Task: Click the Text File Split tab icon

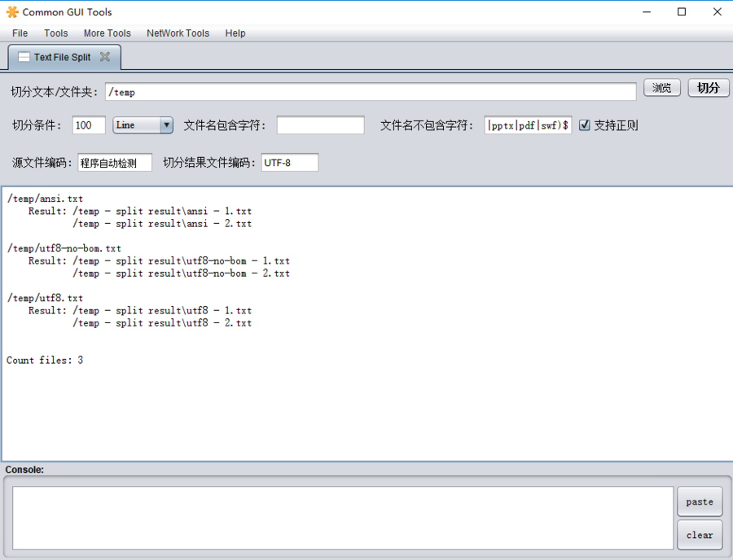Action: click(x=24, y=57)
